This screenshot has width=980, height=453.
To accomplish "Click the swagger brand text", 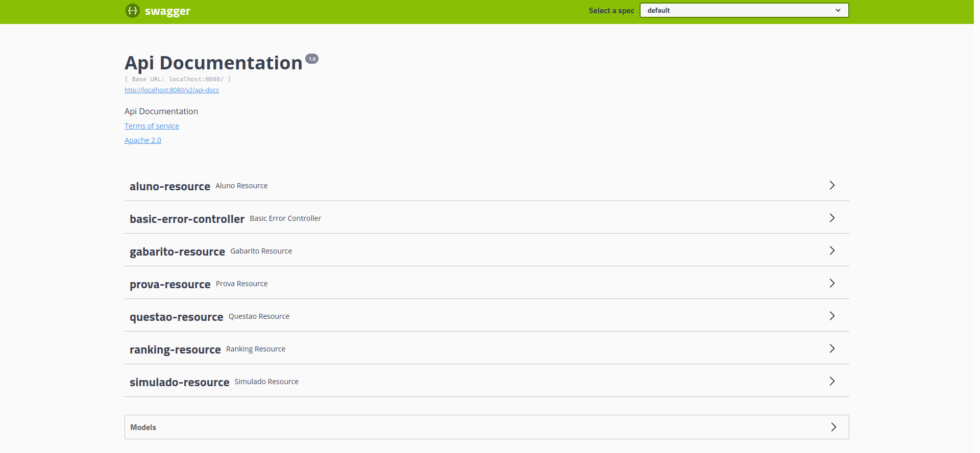I will click(x=167, y=11).
